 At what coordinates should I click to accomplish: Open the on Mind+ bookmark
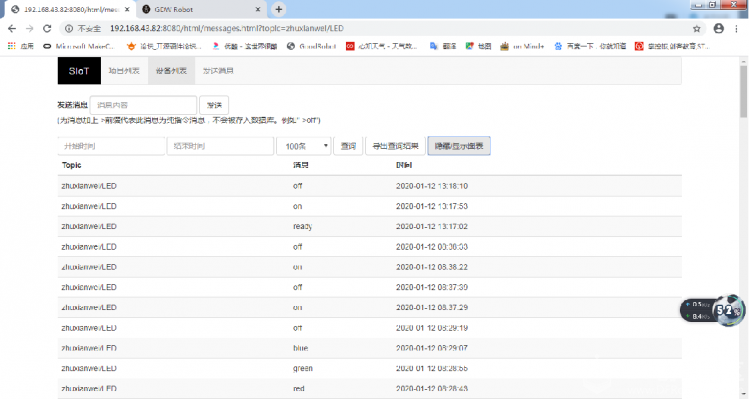click(x=522, y=46)
